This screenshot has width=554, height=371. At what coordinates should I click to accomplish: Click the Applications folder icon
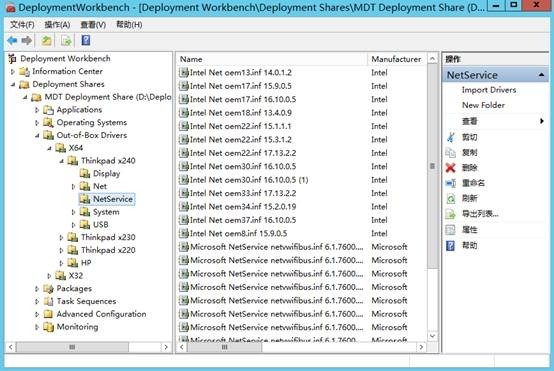pos(48,110)
